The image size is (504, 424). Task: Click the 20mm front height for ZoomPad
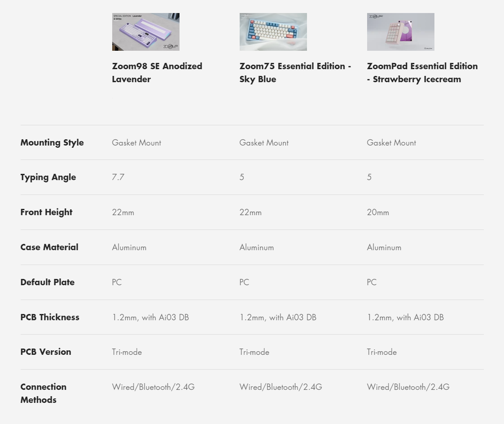378,212
